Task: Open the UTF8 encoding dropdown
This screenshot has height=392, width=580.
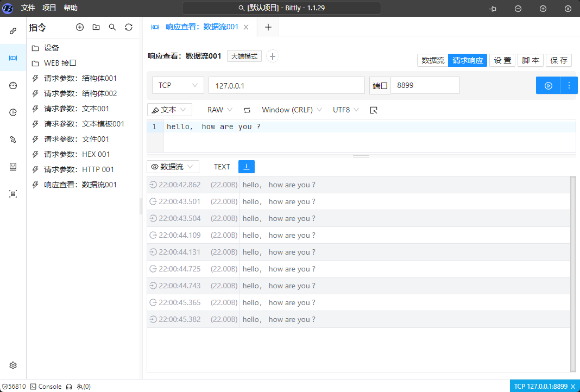Action: [x=345, y=110]
